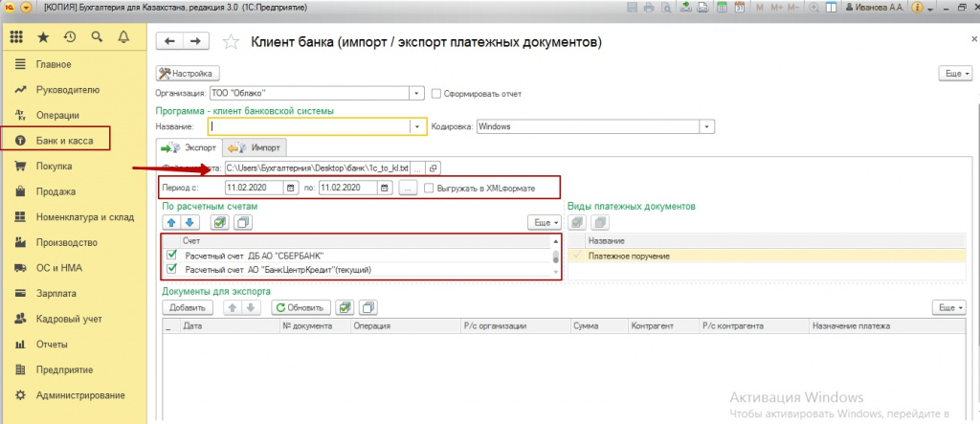Switch to the Экспорт tab
The image size is (980, 424).
click(189, 147)
